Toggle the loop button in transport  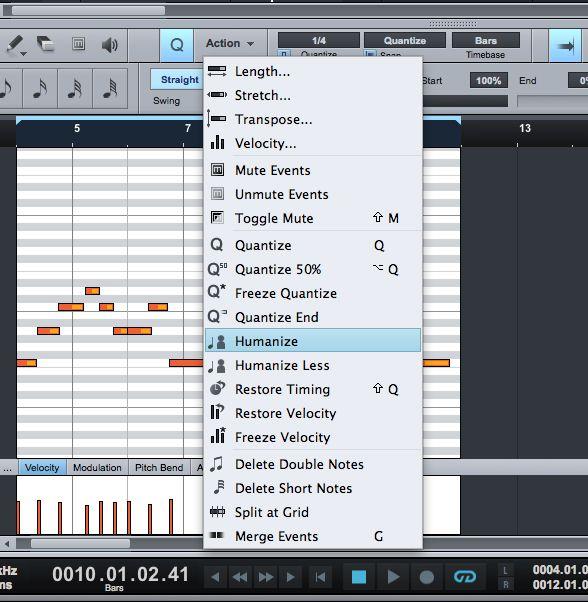[465, 576]
